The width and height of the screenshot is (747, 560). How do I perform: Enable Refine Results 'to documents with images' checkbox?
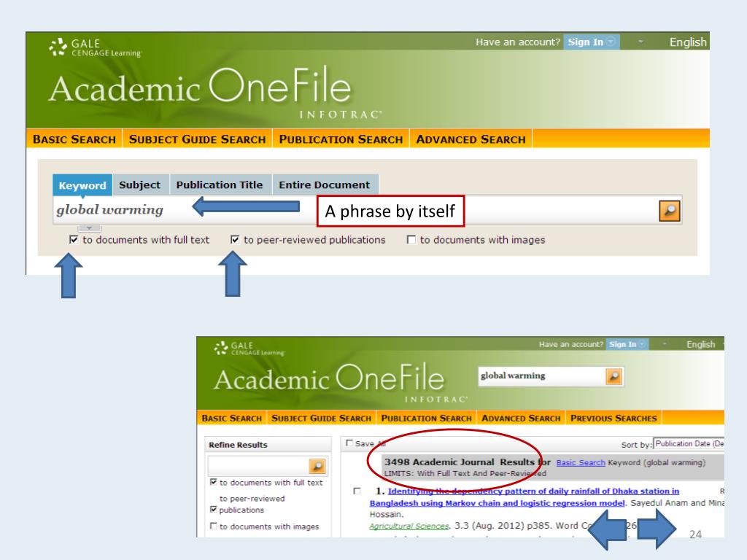214,526
